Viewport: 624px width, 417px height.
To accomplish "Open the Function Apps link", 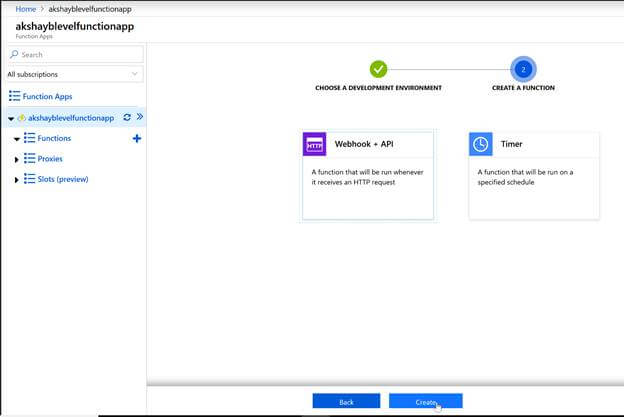I will coord(47,96).
